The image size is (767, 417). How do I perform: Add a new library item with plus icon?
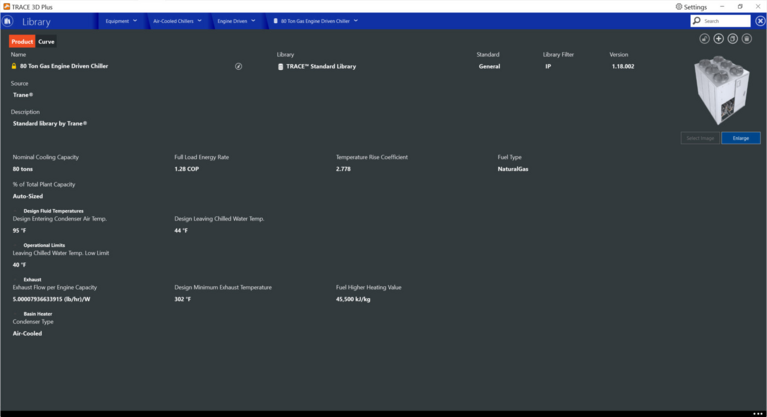(719, 39)
